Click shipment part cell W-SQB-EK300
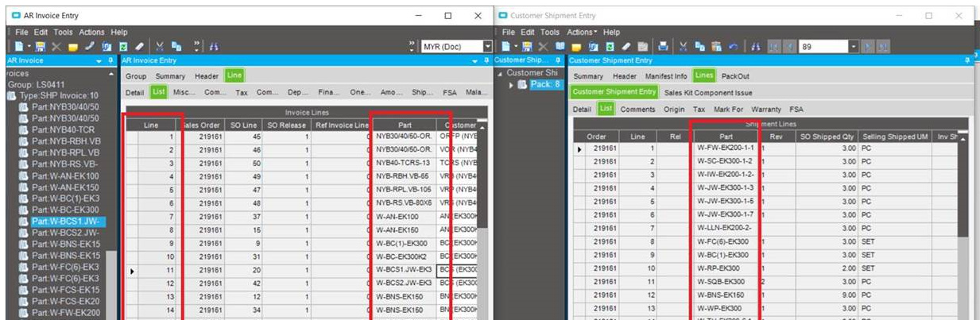The height and width of the screenshot is (320, 980). [726, 281]
